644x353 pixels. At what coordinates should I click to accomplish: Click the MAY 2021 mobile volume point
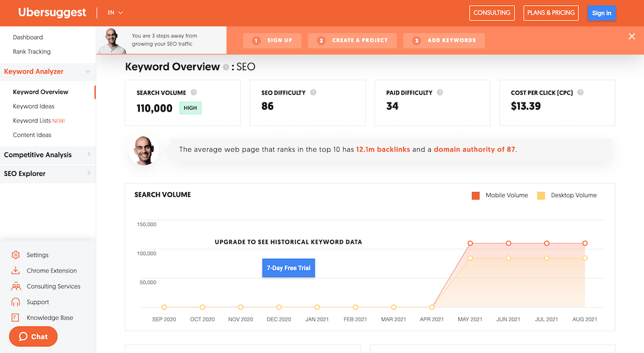click(470, 243)
